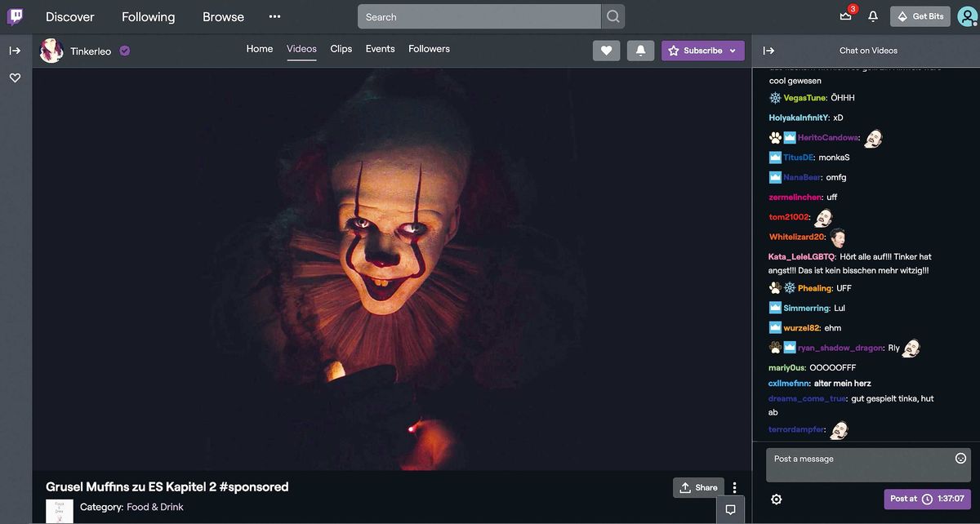Open chat settings gear
The height and width of the screenshot is (524, 980).
coord(776,499)
